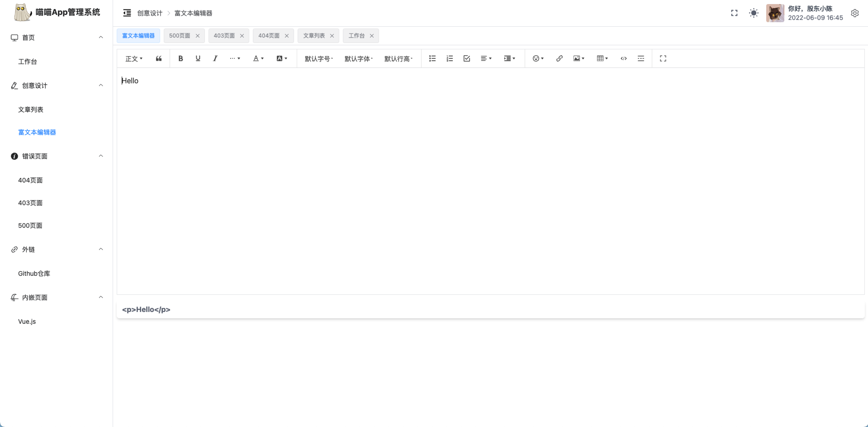868x427 pixels.
Task: Insert a todo checkbox item
Action: 467,58
